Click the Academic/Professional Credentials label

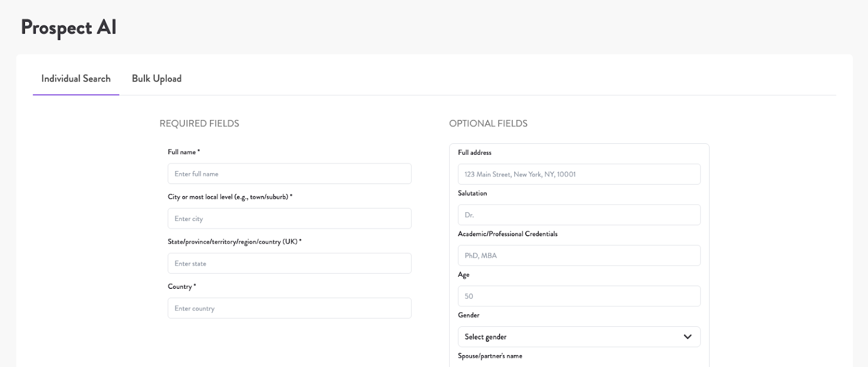508,234
